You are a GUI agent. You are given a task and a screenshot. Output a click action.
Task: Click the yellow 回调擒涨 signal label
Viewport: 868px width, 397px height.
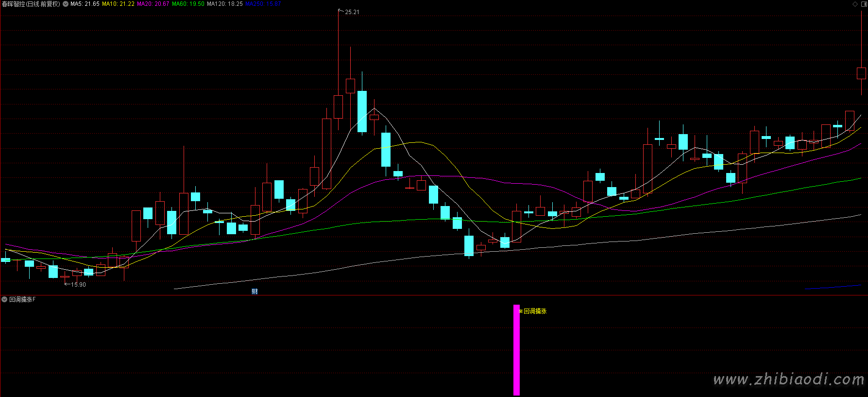coord(535,311)
